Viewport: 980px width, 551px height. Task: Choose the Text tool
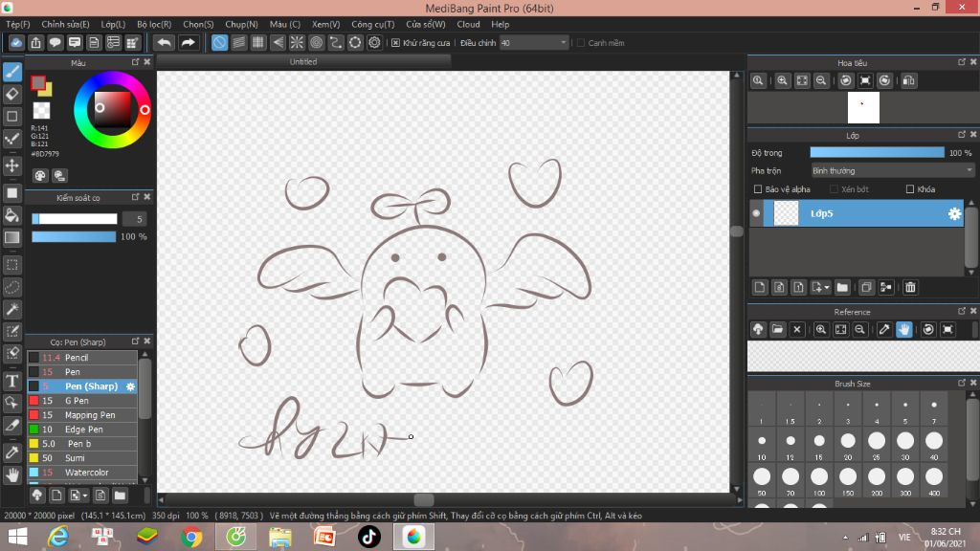coord(11,381)
